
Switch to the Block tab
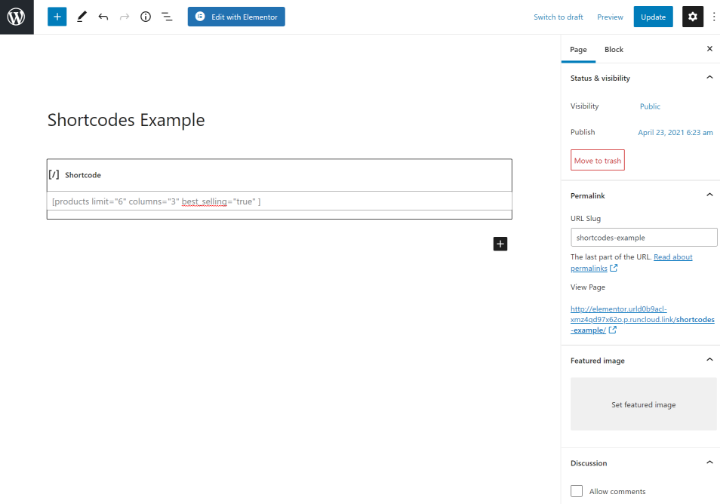(613, 49)
